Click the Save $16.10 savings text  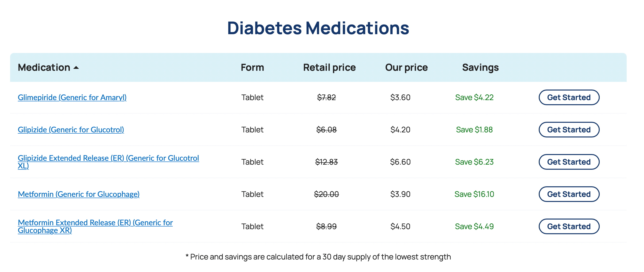pyautogui.click(x=474, y=194)
